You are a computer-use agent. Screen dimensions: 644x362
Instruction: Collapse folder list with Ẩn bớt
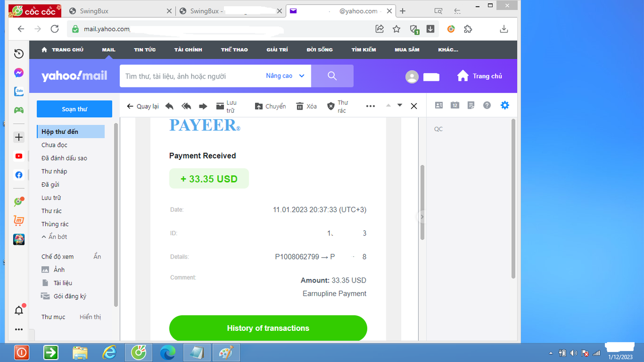tap(54, 237)
